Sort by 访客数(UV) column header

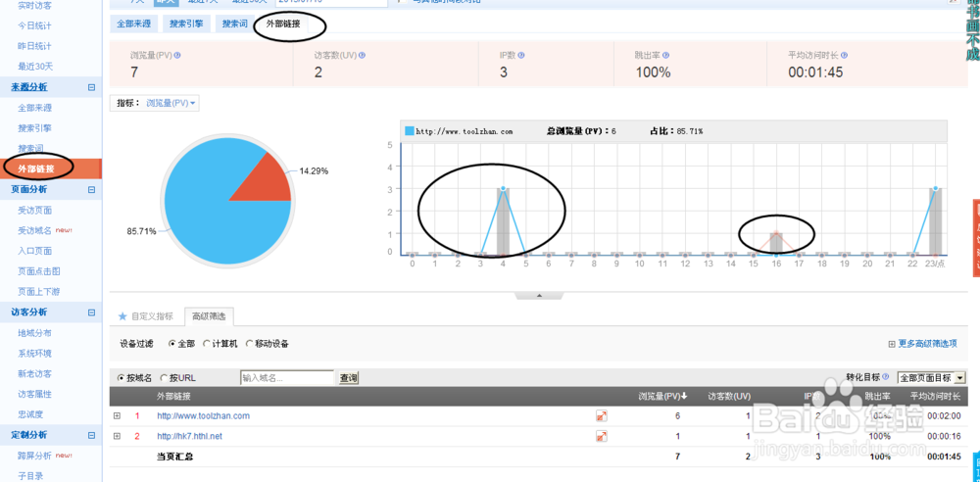tap(729, 396)
